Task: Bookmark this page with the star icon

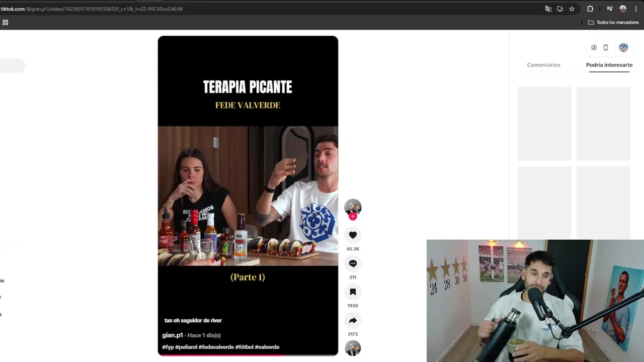Action: (x=572, y=9)
